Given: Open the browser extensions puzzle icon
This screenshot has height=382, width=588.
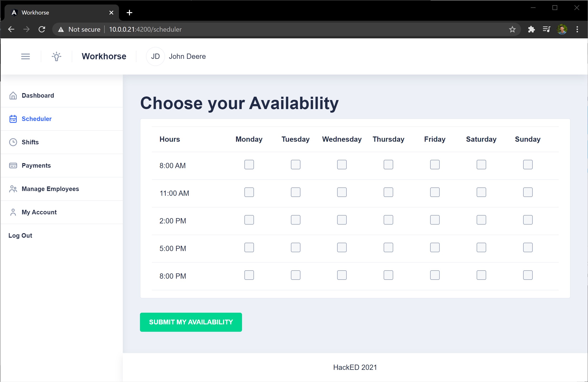Looking at the screenshot, I should pos(531,29).
